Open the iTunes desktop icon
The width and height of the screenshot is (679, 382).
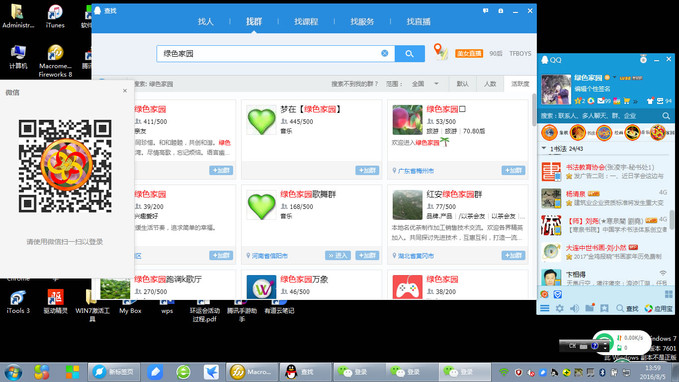coord(55,16)
